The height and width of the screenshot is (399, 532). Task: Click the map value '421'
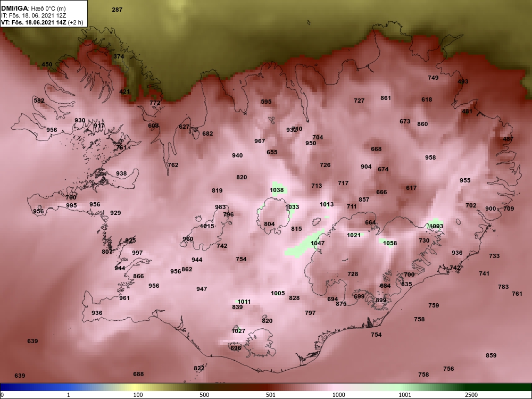124,92
